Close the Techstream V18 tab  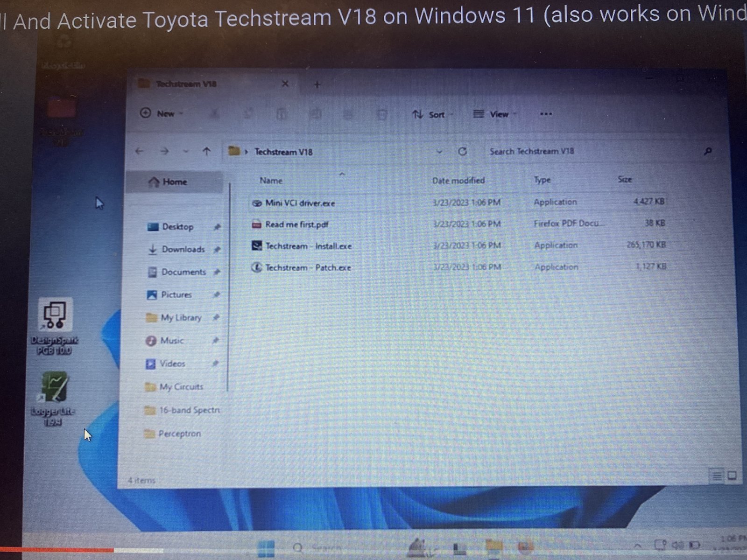[x=285, y=84]
